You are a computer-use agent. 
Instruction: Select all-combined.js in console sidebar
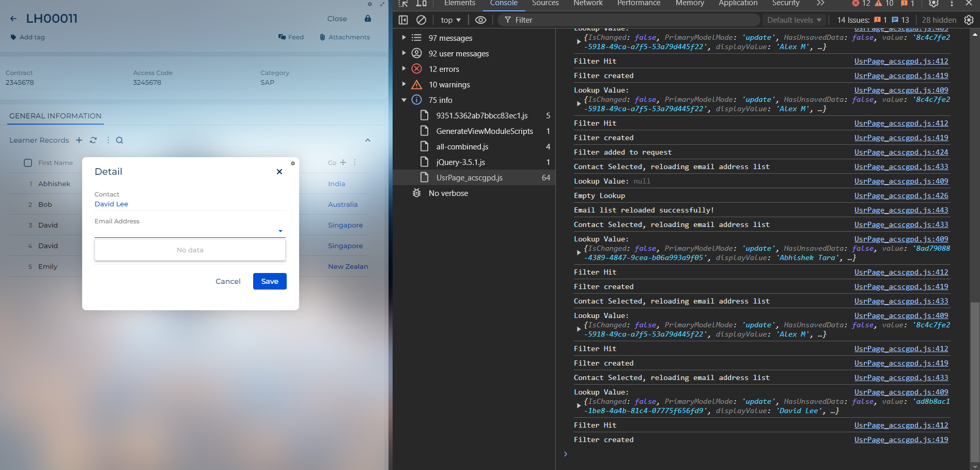coord(474,146)
